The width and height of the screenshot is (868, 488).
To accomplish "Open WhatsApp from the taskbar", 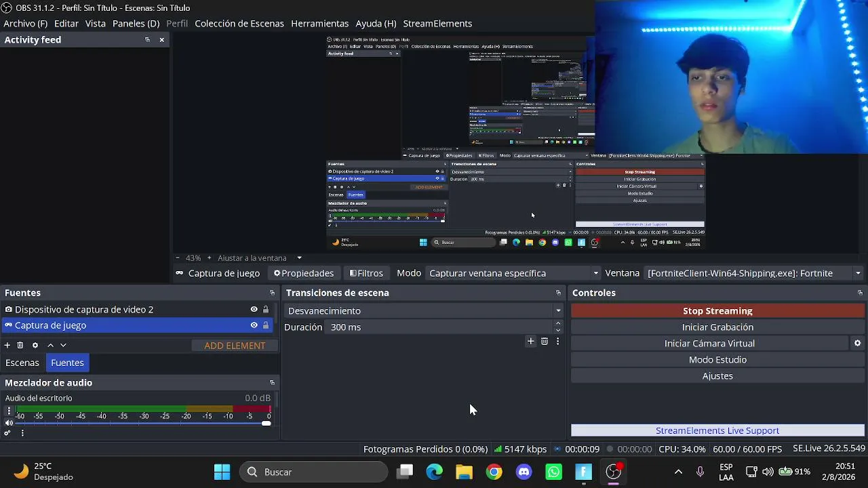I will (554, 472).
